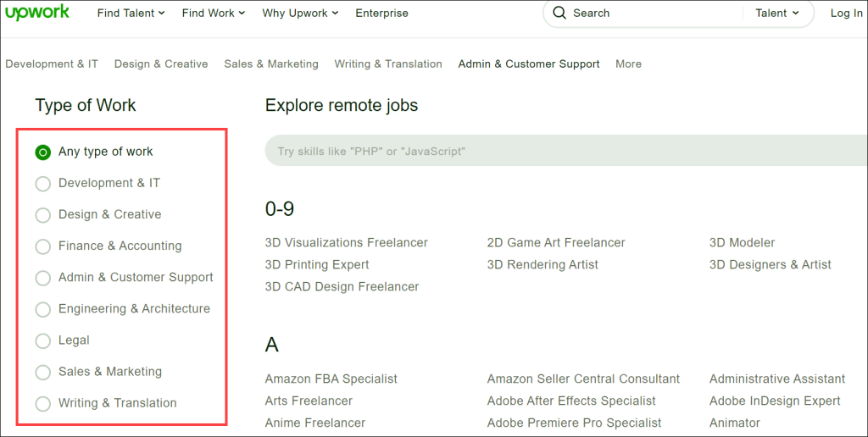This screenshot has height=437, width=868.
Task: Open the 3D Printing Expert link
Action: [317, 264]
